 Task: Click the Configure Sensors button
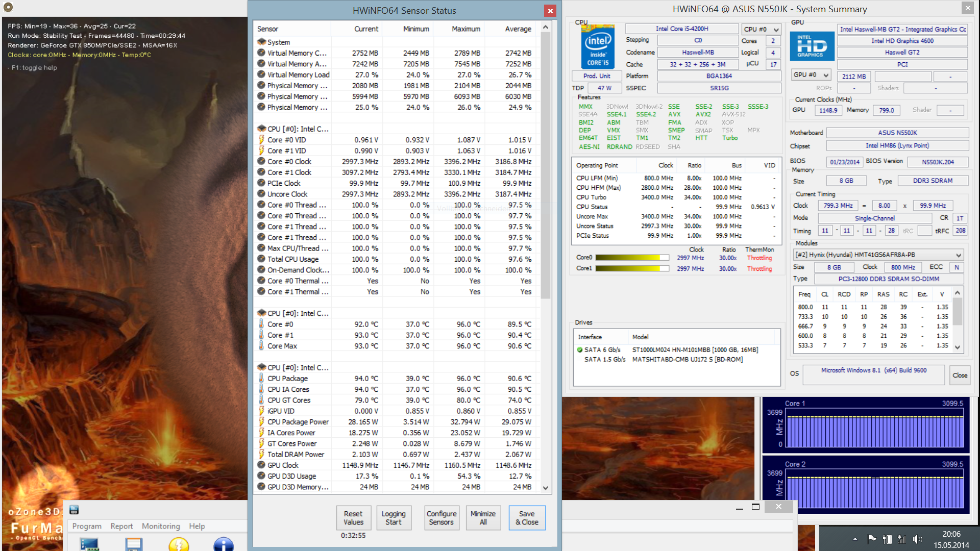tap(442, 518)
